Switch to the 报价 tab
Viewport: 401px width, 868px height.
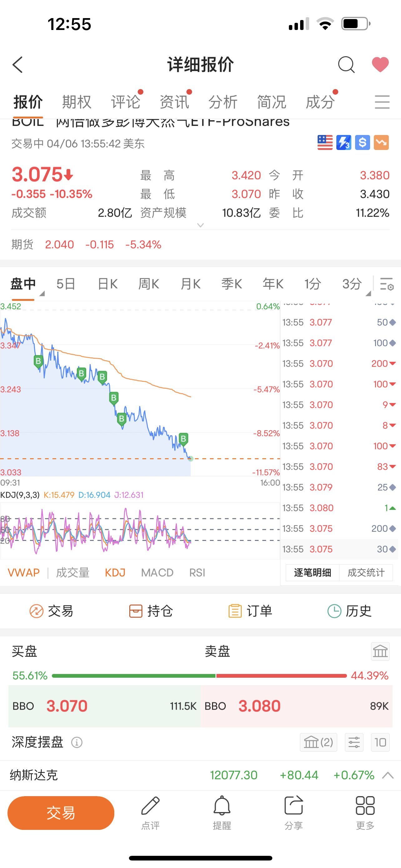pos(28,102)
